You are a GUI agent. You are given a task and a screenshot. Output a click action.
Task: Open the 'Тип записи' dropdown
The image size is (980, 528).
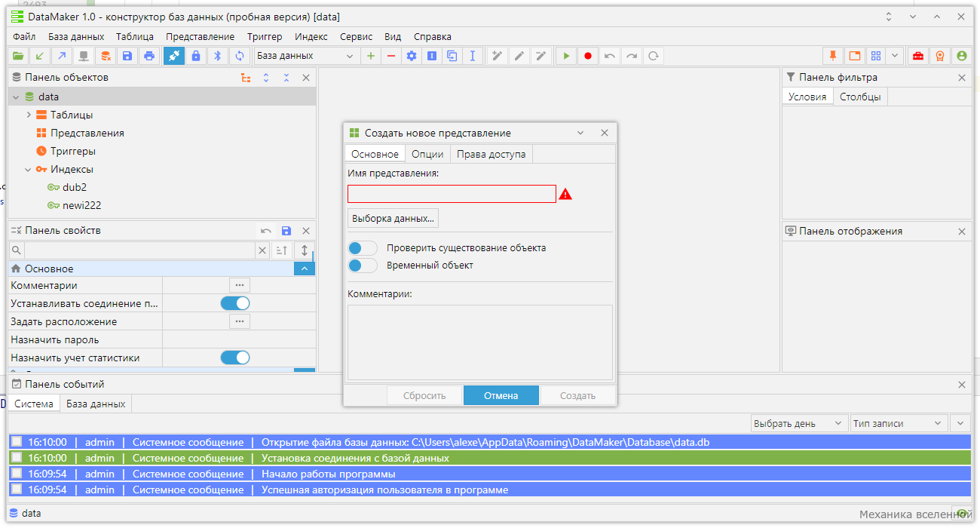pos(899,423)
